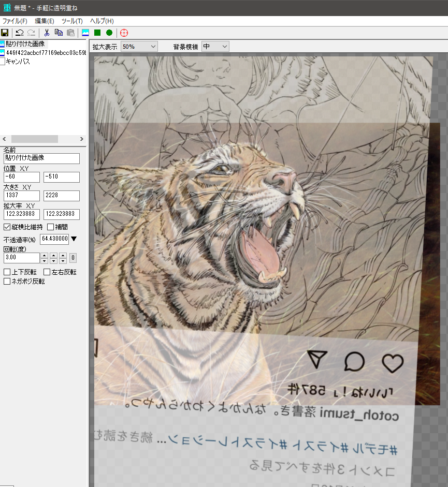Select the 446f422acbcf77169ebcc03c59 layer row

(x=43, y=53)
